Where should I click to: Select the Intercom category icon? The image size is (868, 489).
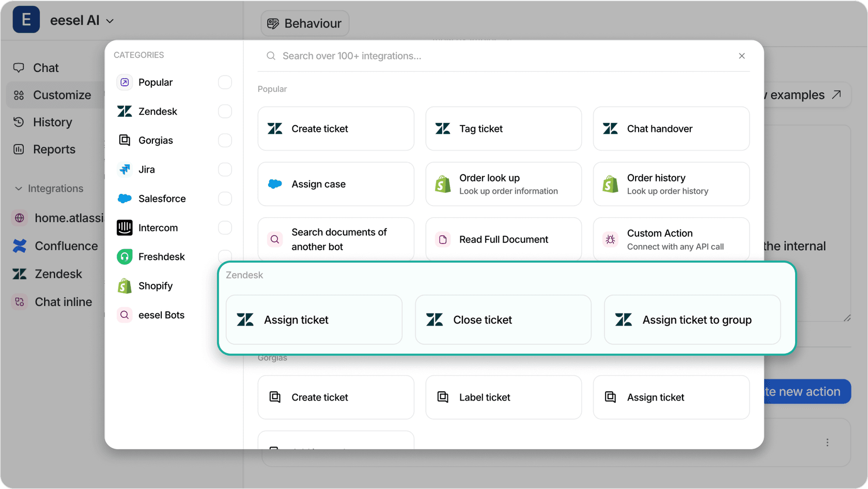point(125,227)
